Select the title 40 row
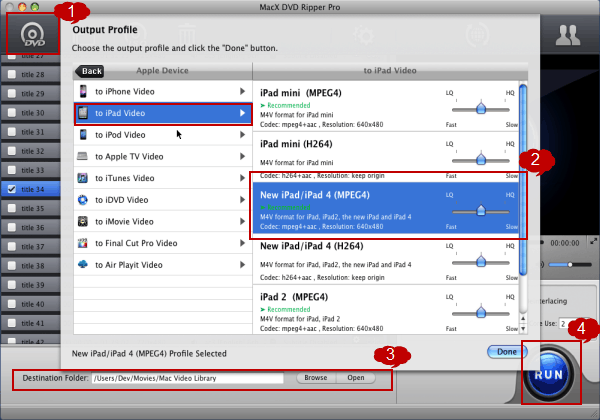This screenshot has width=600, height=420. tap(31, 304)
